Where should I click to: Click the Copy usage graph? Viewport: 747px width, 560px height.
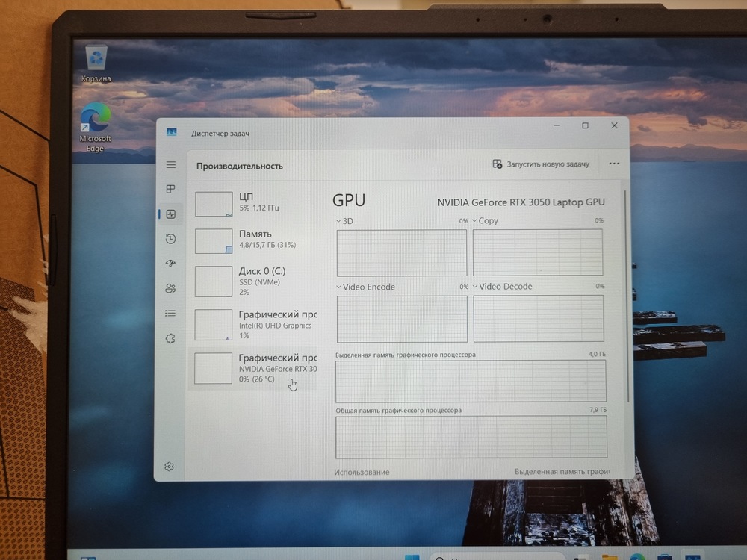tap(537, 252)
